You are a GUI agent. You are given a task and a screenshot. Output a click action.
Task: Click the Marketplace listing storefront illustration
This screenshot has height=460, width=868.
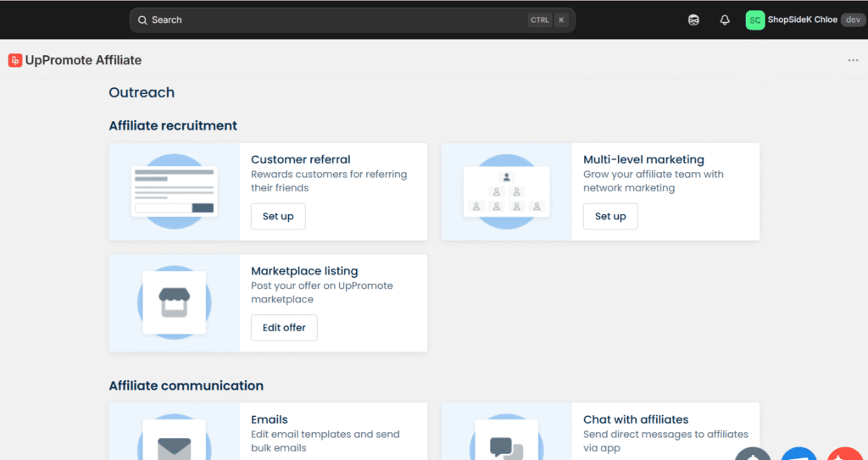point(175,302)
